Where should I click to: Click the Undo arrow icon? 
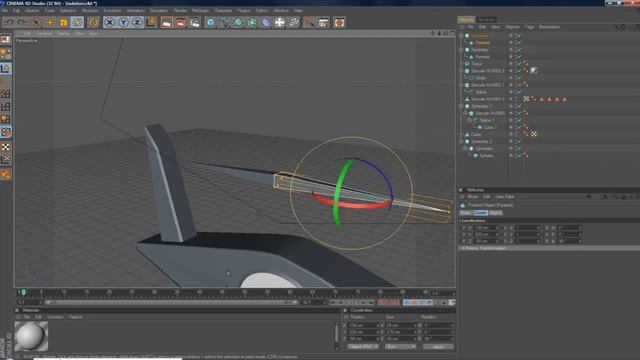coord(9,22)
